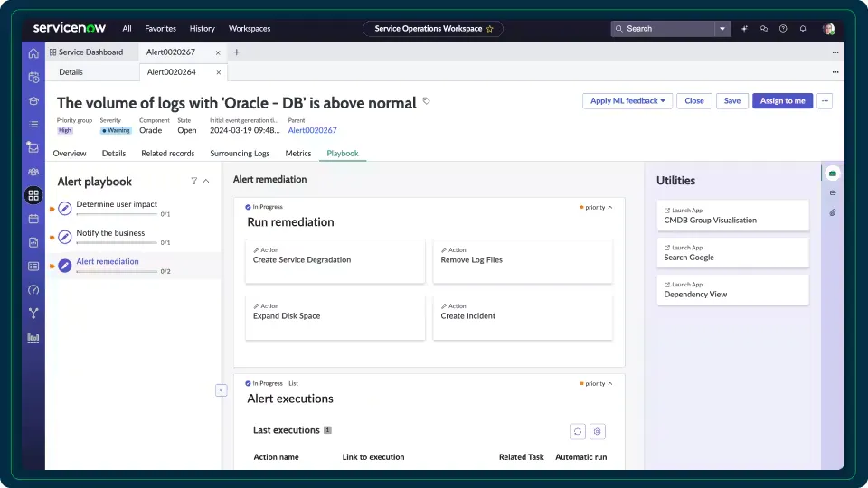Open parent alert Alert0020267 link
The height and width of the screenshot is (488, 868).
click(312, 130)
